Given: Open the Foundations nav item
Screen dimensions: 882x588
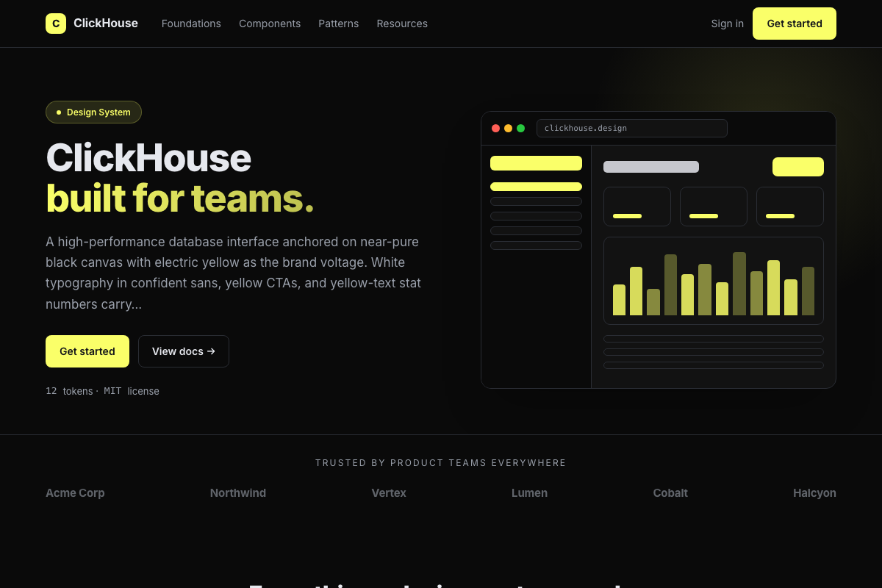Looking at the screenshot, I should (191, 24).
